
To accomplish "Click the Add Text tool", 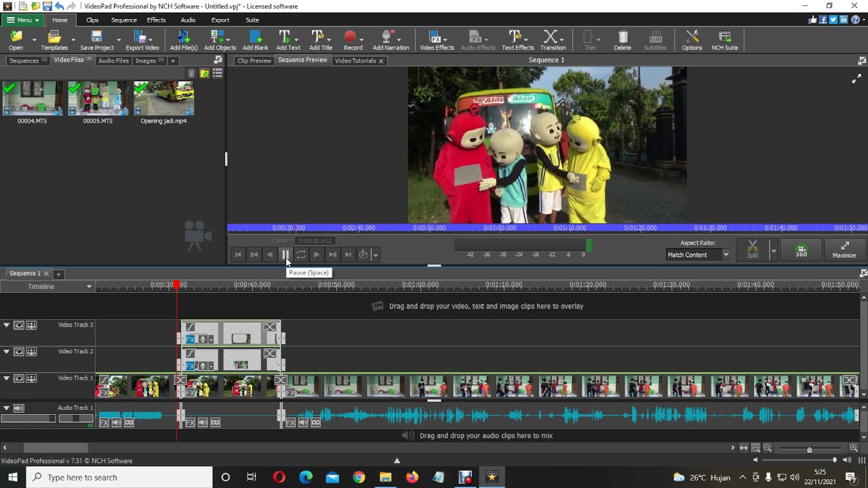I will tap(288, 40).
